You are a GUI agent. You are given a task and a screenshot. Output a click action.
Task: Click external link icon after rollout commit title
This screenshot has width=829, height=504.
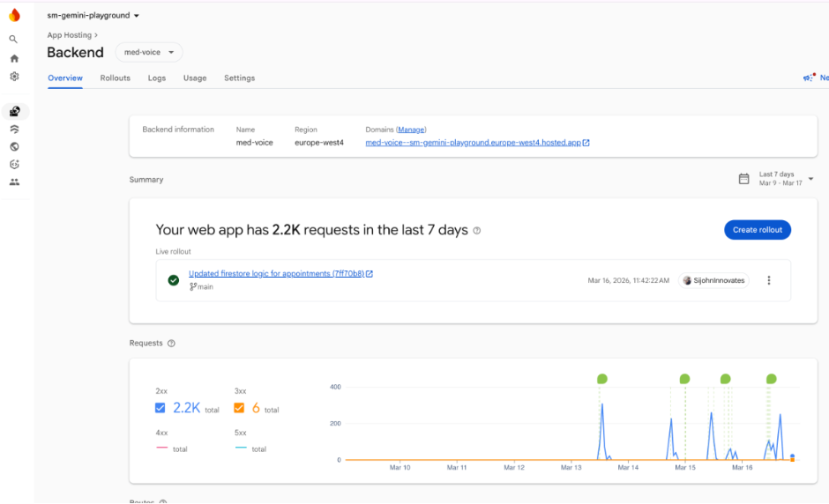370,274
